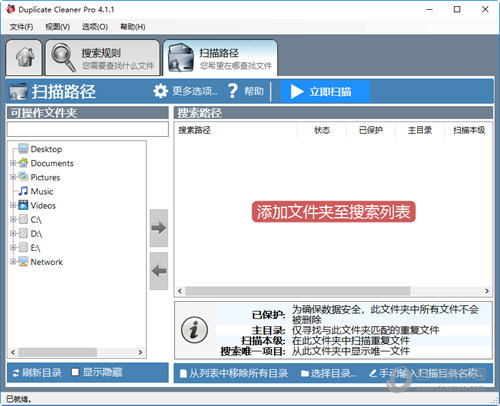The height and width of the screenshot is (406, 500).
Task: Click the 刷新目录 refresh button
Action: (37, 372)
